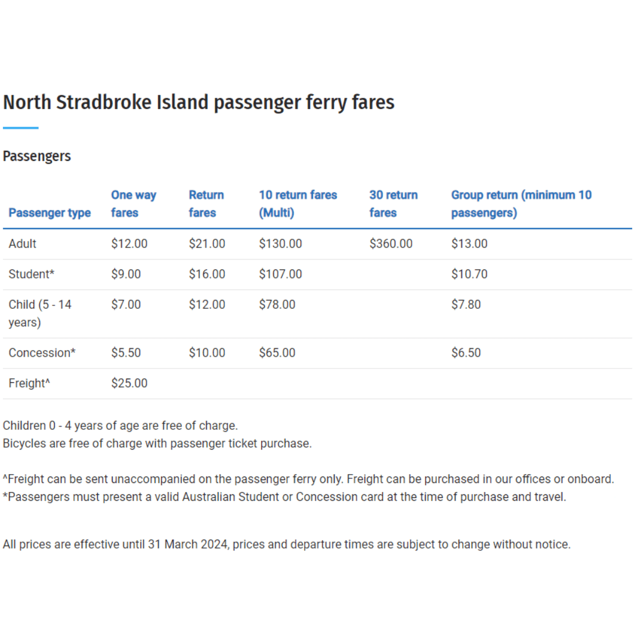Image resolution: width=644 pixels, height=644 pixels.
Task: Select the $78.00 child multi fare
Action: pyautogui.click(x=277, y=305)
